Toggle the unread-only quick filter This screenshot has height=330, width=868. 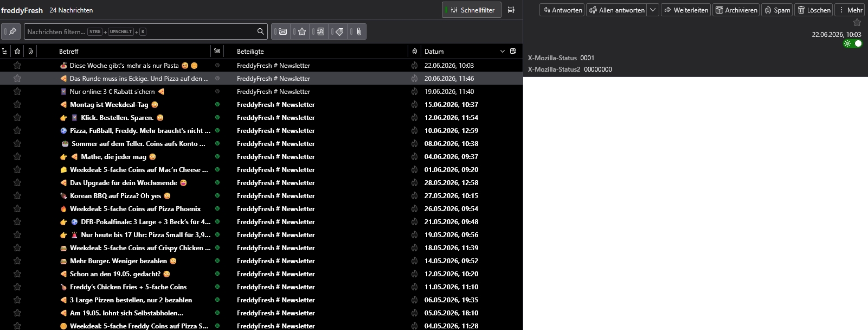point(281,31)
